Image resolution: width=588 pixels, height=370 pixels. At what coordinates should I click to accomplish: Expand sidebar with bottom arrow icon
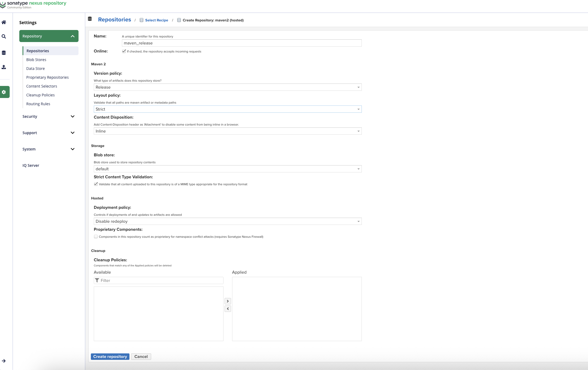(4, 361)
